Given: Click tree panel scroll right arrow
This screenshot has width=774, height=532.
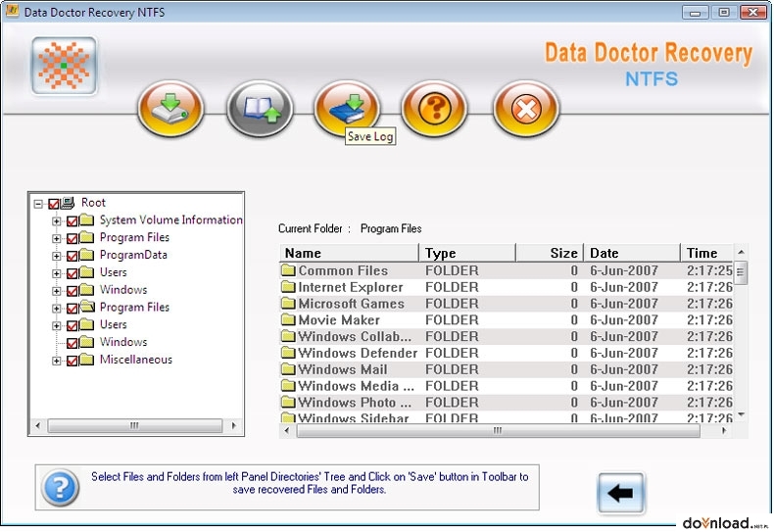Looking at the screenshot, I should coord(233,425).
